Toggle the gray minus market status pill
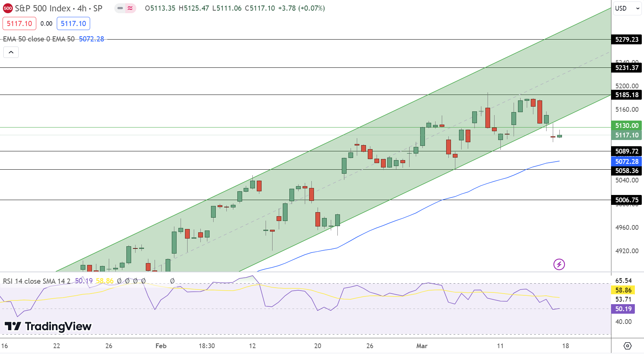The height and width of the screenshot is (354, 644). [x=120, y=8]
